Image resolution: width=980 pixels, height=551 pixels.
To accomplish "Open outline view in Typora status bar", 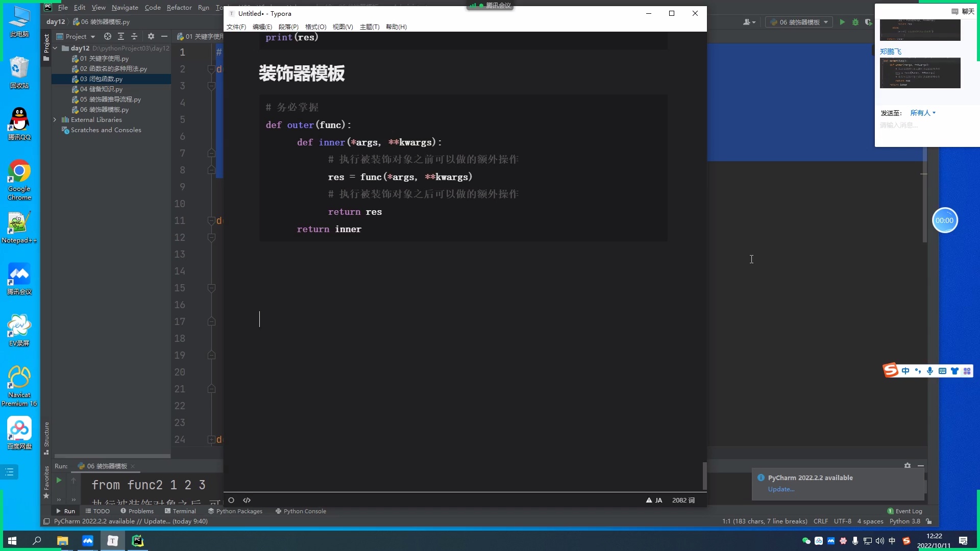I will click(x=232, y=500).
